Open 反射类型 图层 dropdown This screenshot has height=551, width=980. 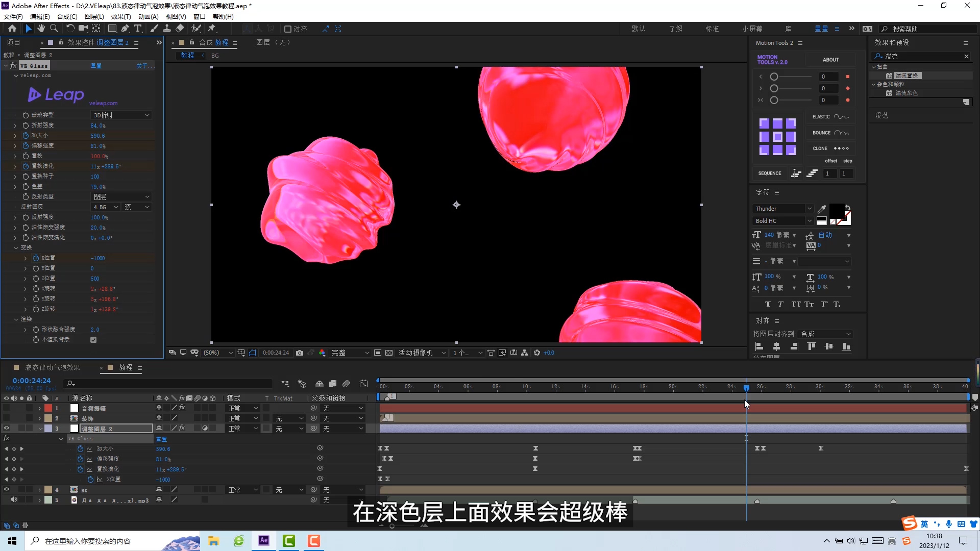click(x=121, y=197)
